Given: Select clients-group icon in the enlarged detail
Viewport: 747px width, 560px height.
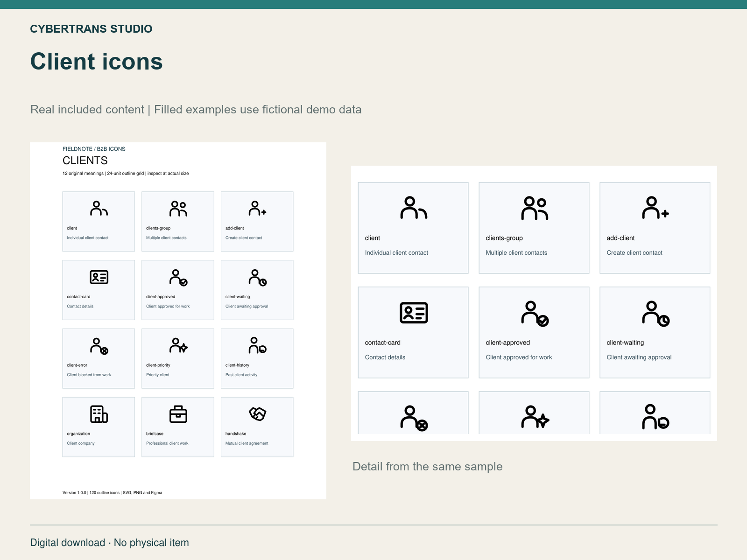Looking at the screenshot, I should [535, 208].
